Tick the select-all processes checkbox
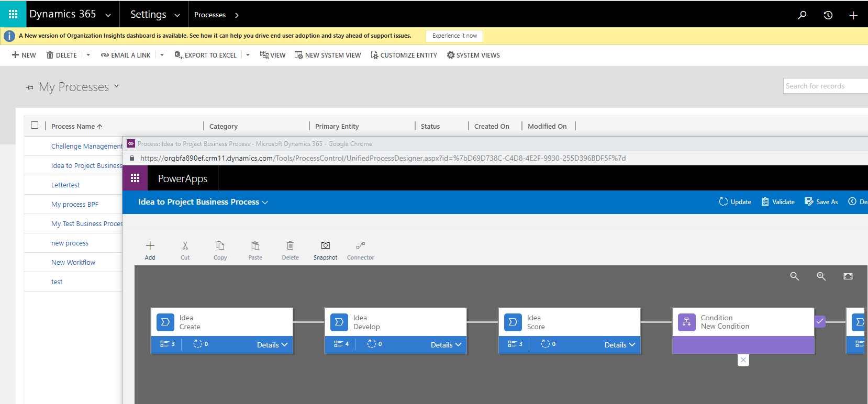The width and height of the screenshot is (868, 404). click(35, 126)
